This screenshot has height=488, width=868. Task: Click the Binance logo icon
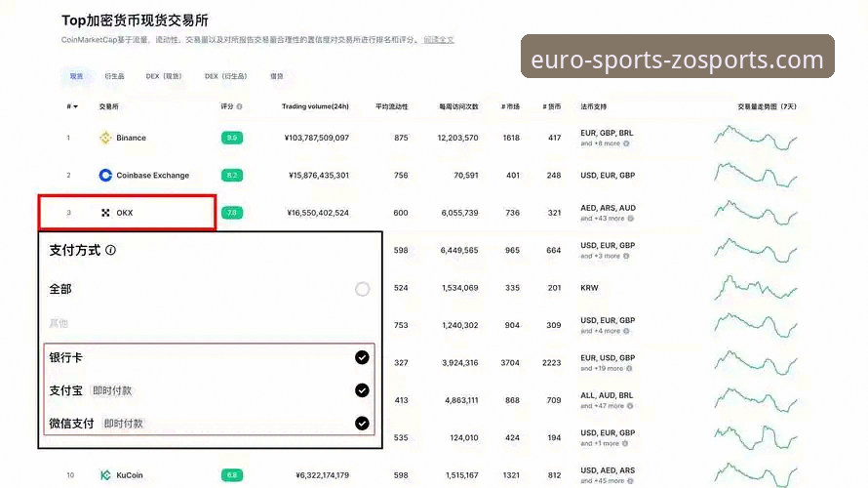tap(105, 138)
